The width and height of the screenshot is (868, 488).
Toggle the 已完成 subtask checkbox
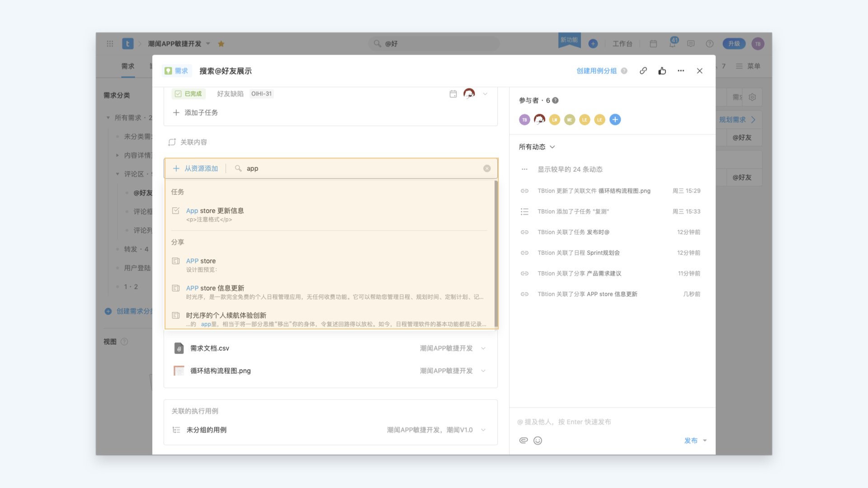click(178, 94)
